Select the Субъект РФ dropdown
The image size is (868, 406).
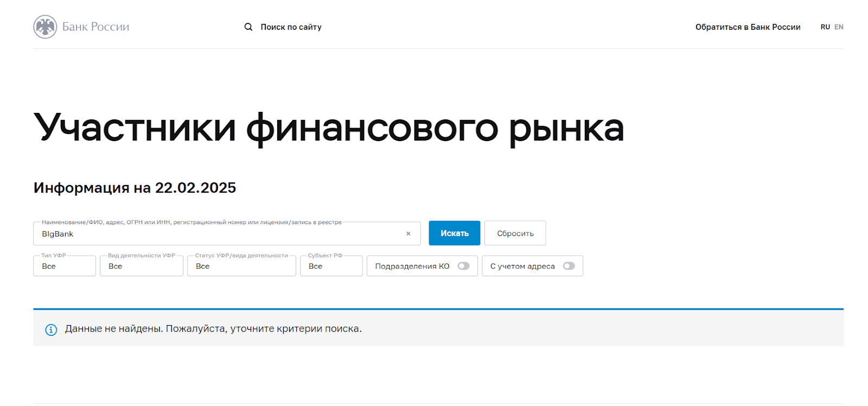coord(331,266)
